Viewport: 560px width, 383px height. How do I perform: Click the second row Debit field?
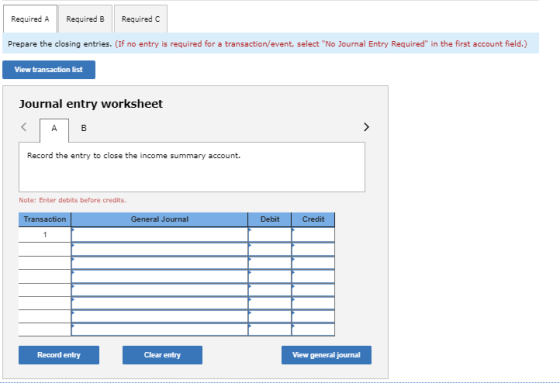point(270,249)
